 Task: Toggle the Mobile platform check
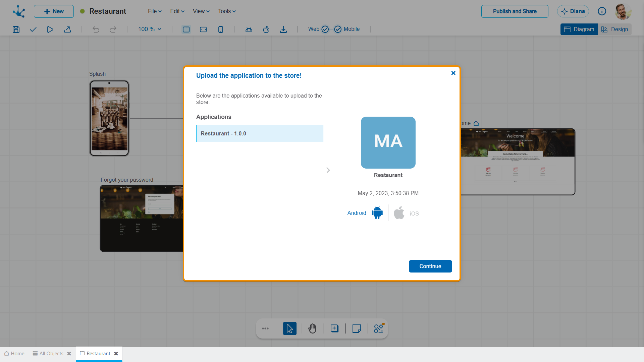(x=338, y=29)
